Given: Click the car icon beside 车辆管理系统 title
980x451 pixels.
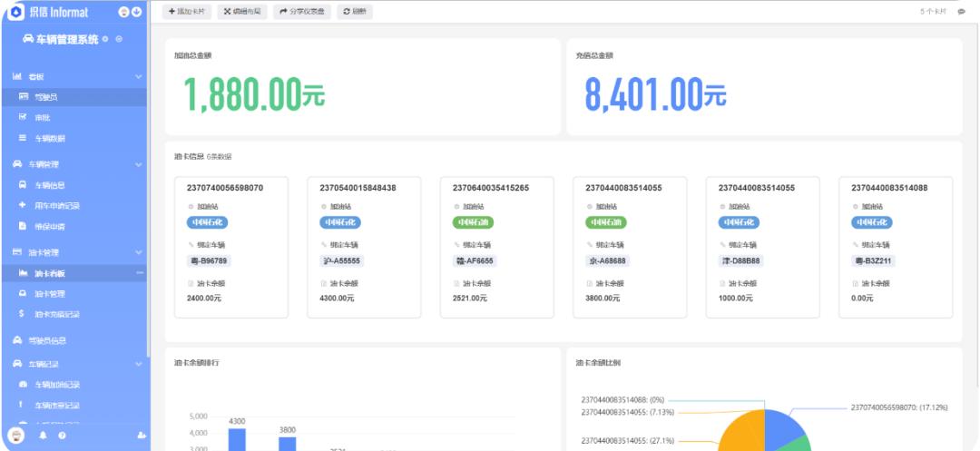Looking at the screenshot, I should point(28,39).
